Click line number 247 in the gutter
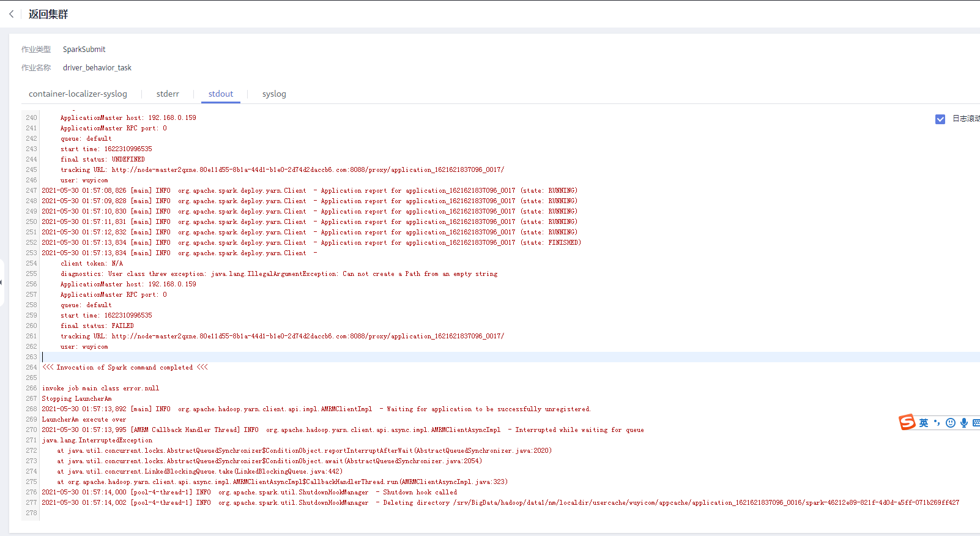980x536 pixels. coord(31,191)
